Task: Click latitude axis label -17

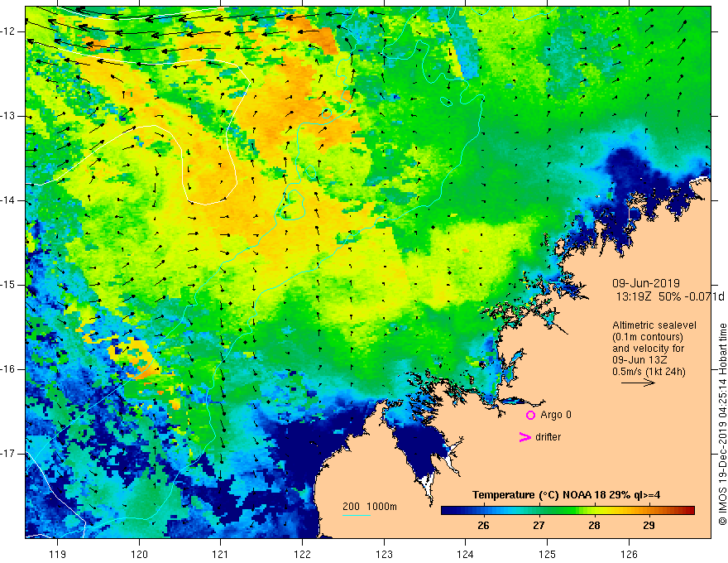Action: [x=8, y=454]
